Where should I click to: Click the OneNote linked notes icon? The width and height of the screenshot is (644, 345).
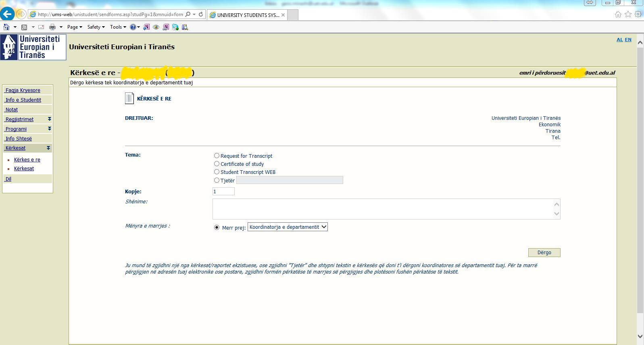166,27
